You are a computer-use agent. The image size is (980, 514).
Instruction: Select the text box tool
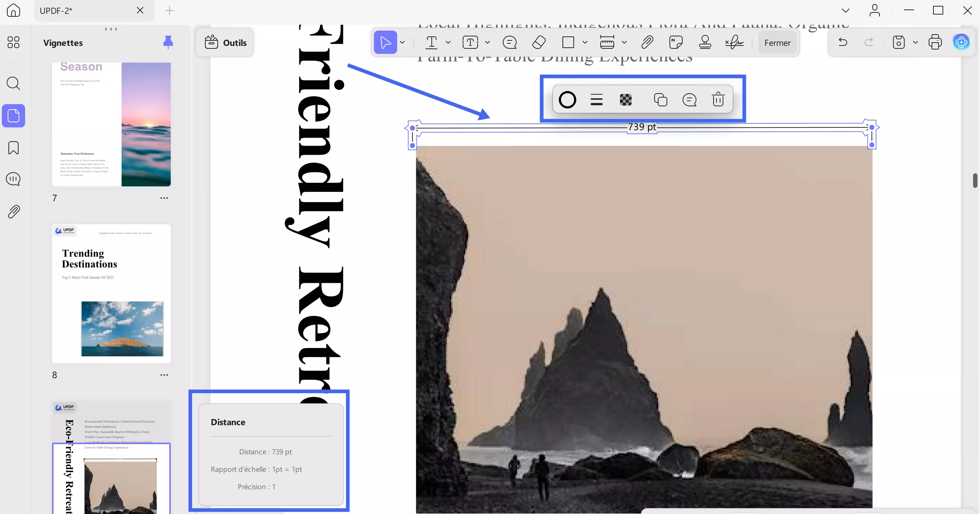(470, 42)
